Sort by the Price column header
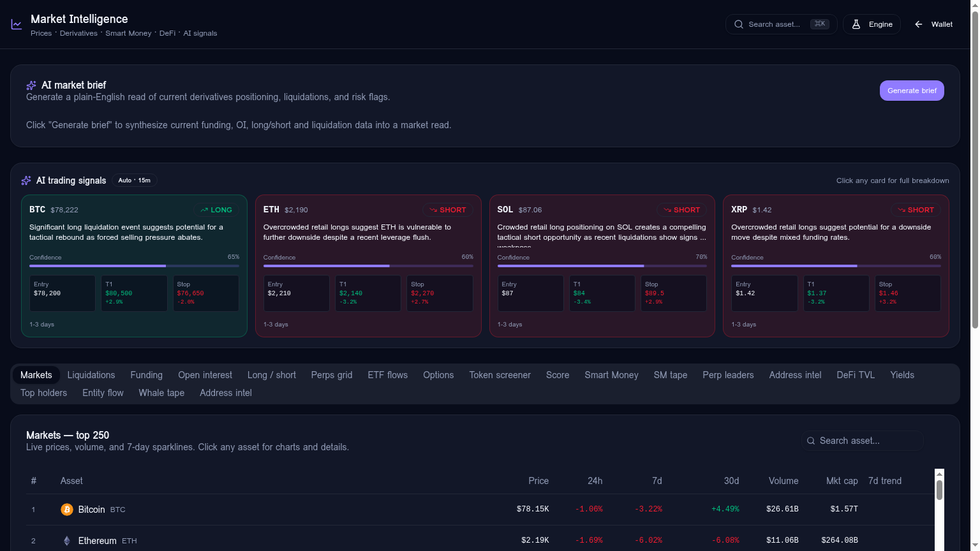980x551 pixels. tap(538, 481)
